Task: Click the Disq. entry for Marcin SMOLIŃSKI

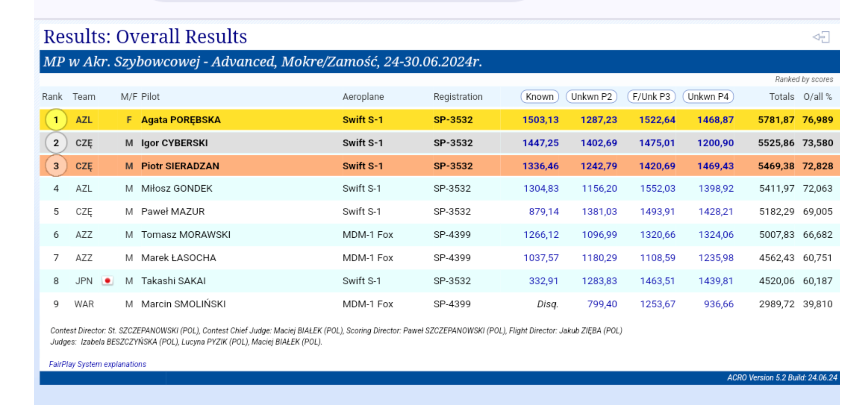Action: (548, 304)
